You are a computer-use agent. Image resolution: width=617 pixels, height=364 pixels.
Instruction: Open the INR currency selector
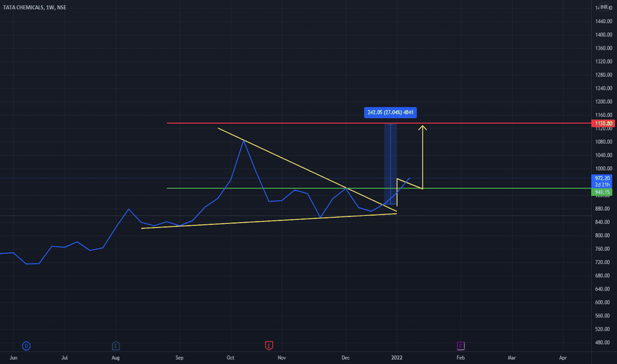pyautogui.click(x=604, y=7)
